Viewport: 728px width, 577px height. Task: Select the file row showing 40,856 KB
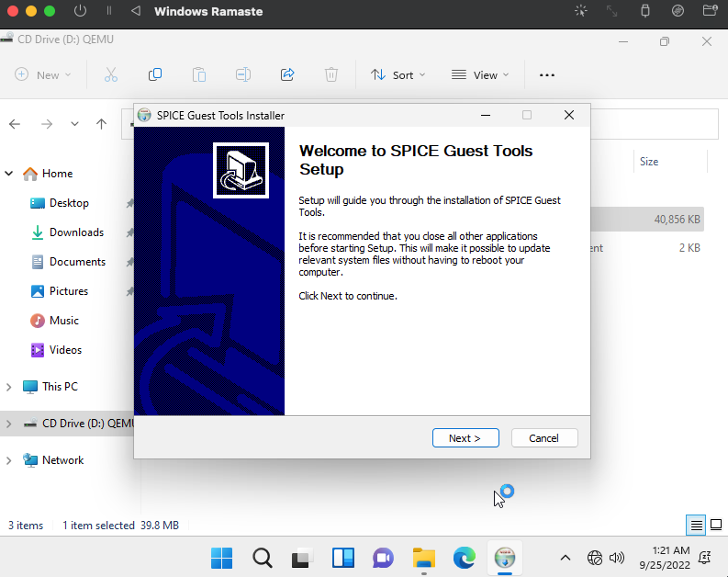coord(646,220)
